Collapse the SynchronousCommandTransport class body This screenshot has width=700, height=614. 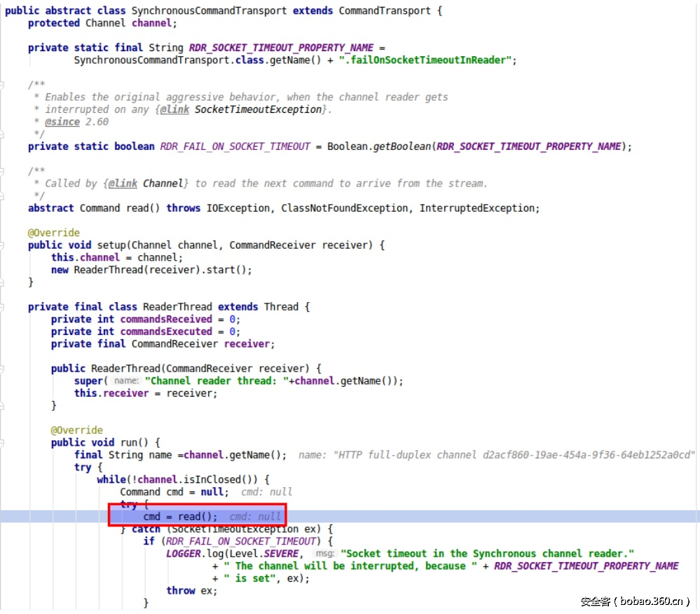(x=4, y=11)
